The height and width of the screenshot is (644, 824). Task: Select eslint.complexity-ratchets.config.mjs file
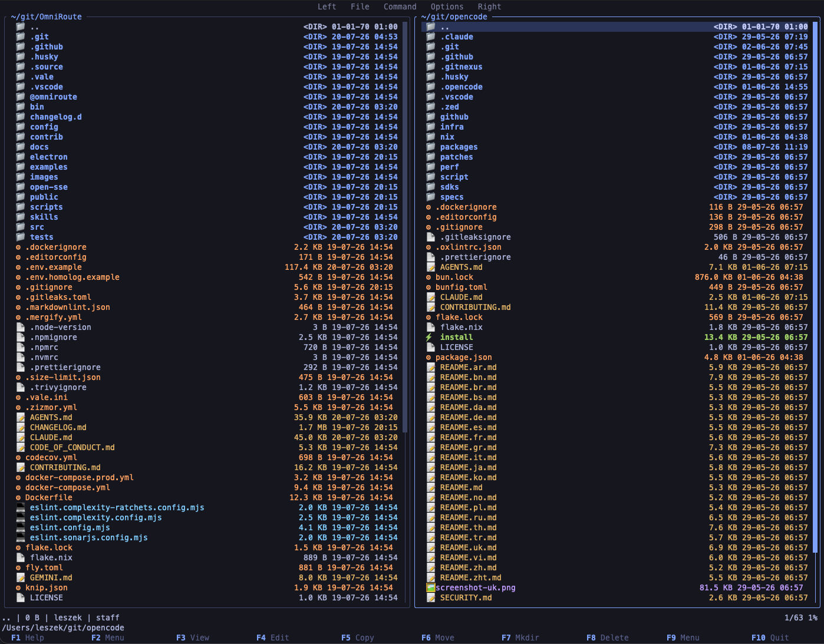point(117,507)
